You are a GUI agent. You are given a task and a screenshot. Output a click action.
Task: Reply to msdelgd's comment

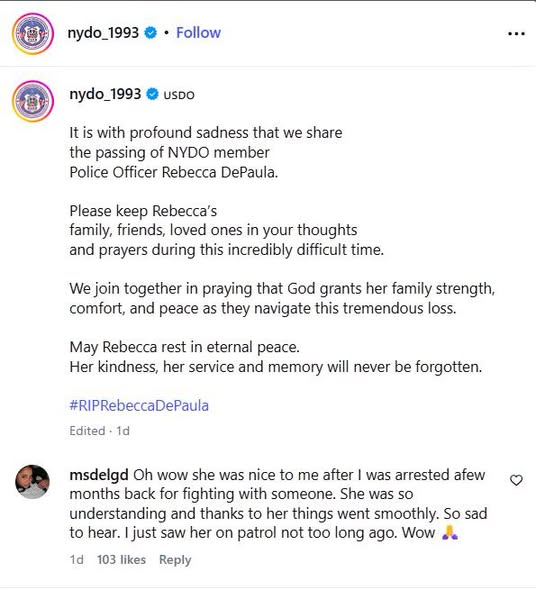pos(175,560)
